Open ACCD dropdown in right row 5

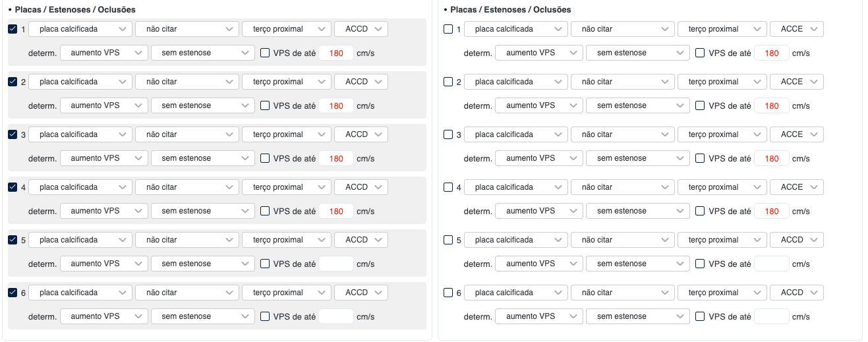tap(796, 240)
